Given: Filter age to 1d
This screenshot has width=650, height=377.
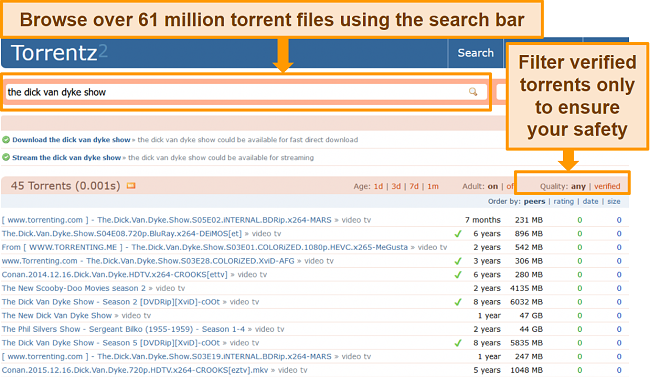Looking at the screenshot, I should [x=378, y=186].
